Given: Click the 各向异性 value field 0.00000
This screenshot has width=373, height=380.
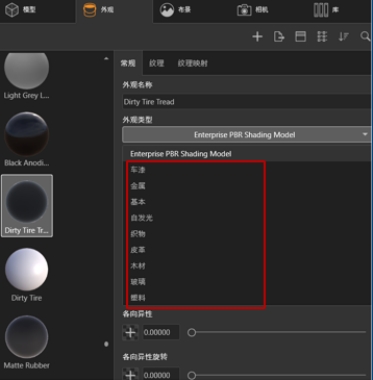Looking at the screenshot, I should pos(161,332).
